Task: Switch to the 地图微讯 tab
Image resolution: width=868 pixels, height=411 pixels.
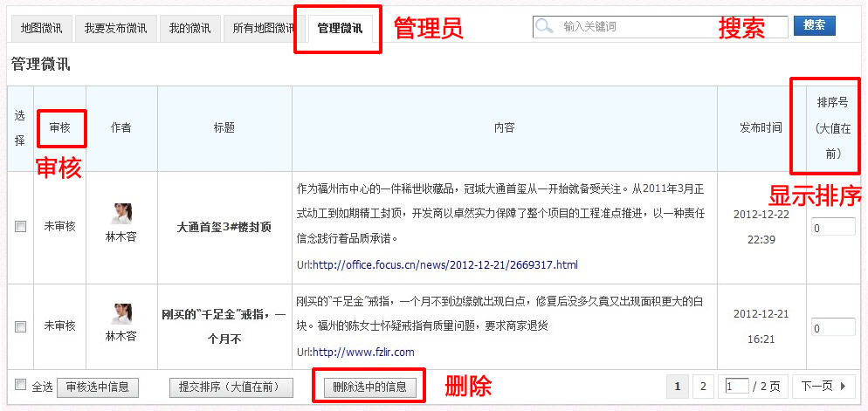Action: (41, 28)
